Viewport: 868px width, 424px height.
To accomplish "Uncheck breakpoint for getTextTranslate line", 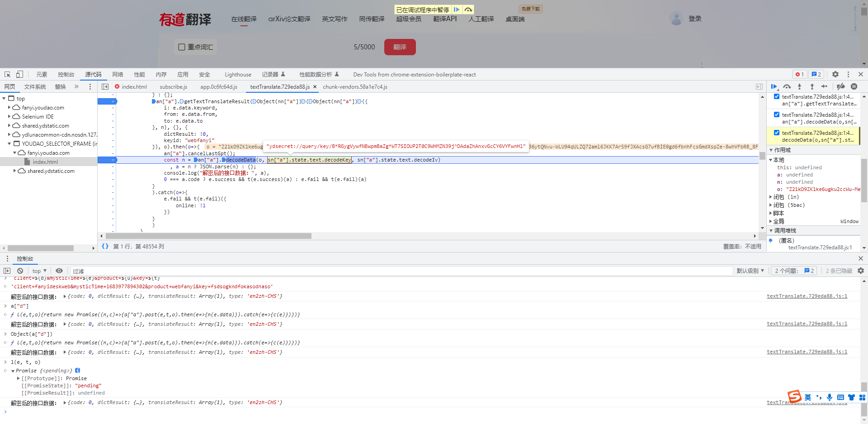I will (x=777, y=96).
